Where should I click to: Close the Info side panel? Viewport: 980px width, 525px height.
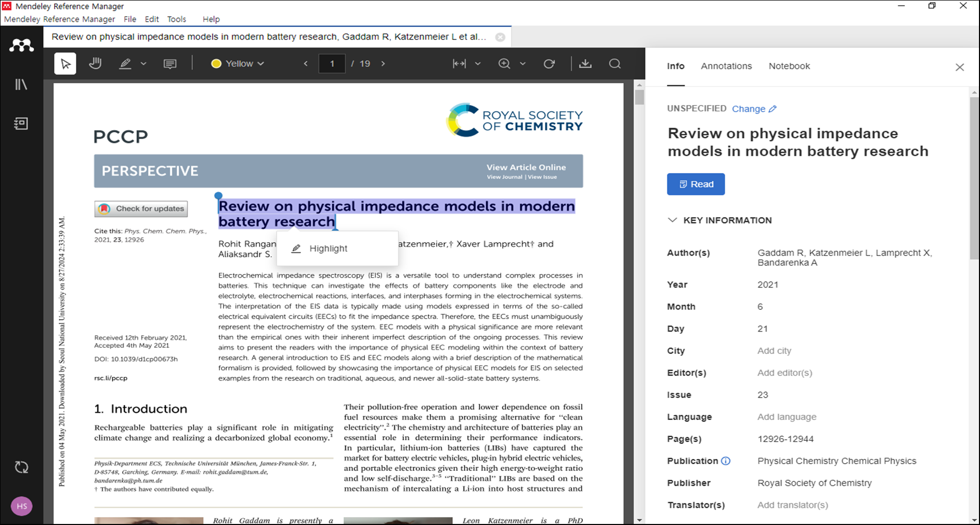(960, 67)
